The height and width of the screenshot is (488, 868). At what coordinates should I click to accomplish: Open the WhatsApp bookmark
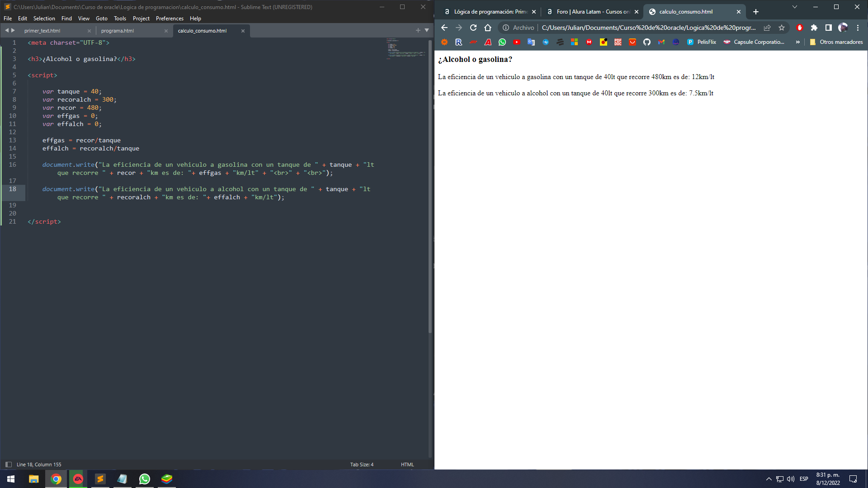[x=502, y=42]
